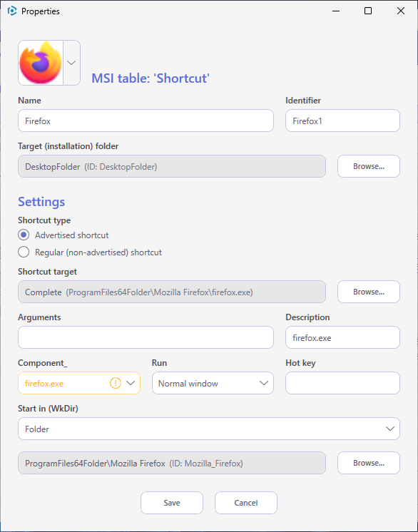
Task: Click the app logo in the title bar
Action: point(12,11)
